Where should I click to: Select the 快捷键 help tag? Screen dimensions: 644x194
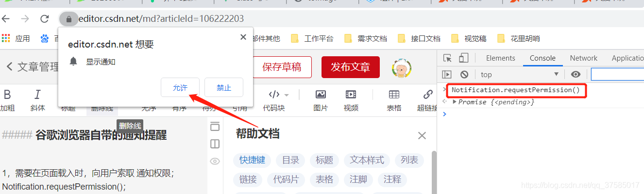(252, 160)
